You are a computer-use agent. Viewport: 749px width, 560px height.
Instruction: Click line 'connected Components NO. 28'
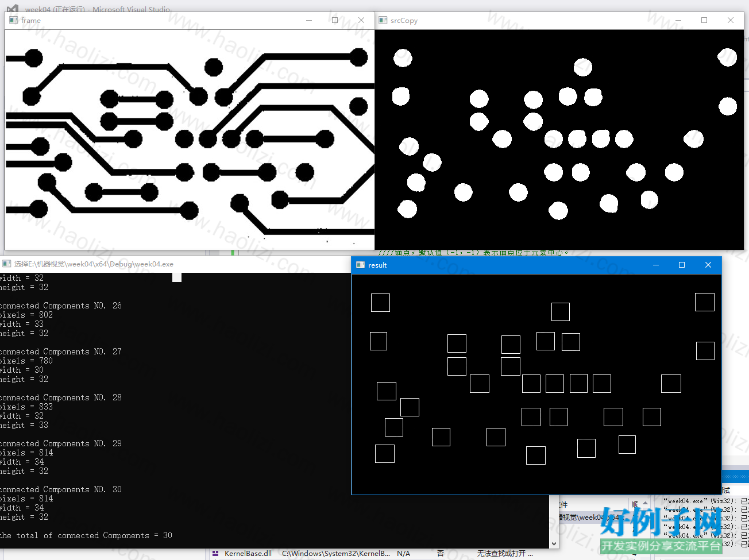tap(61, 397)
